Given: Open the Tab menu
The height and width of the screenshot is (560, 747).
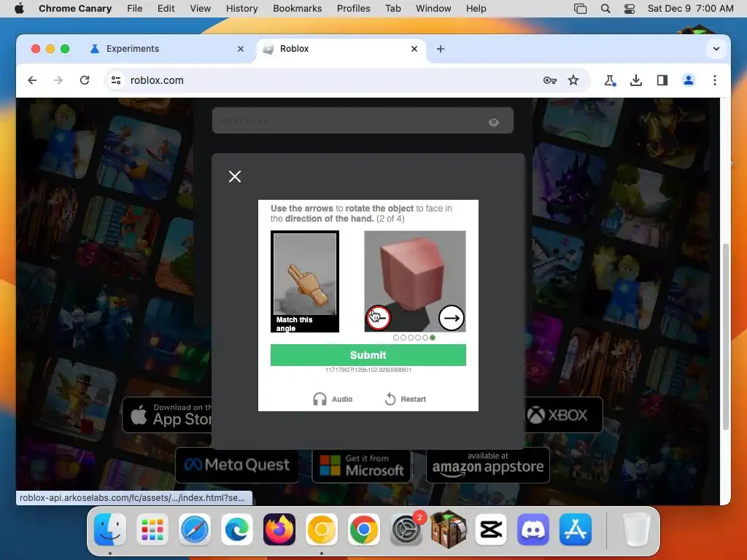Looking at the screenshot, I should [x=393, y=8].
